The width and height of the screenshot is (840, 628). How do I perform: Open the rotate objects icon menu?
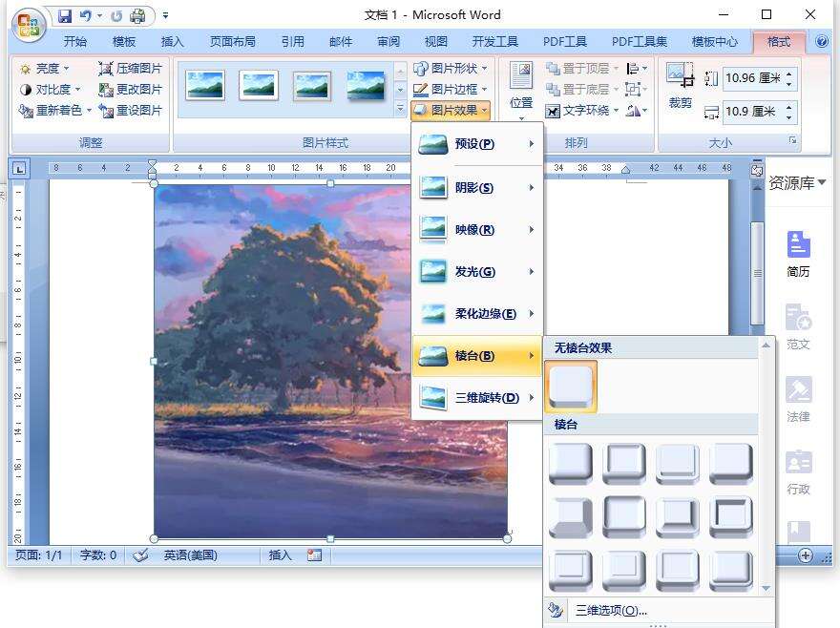637,111
